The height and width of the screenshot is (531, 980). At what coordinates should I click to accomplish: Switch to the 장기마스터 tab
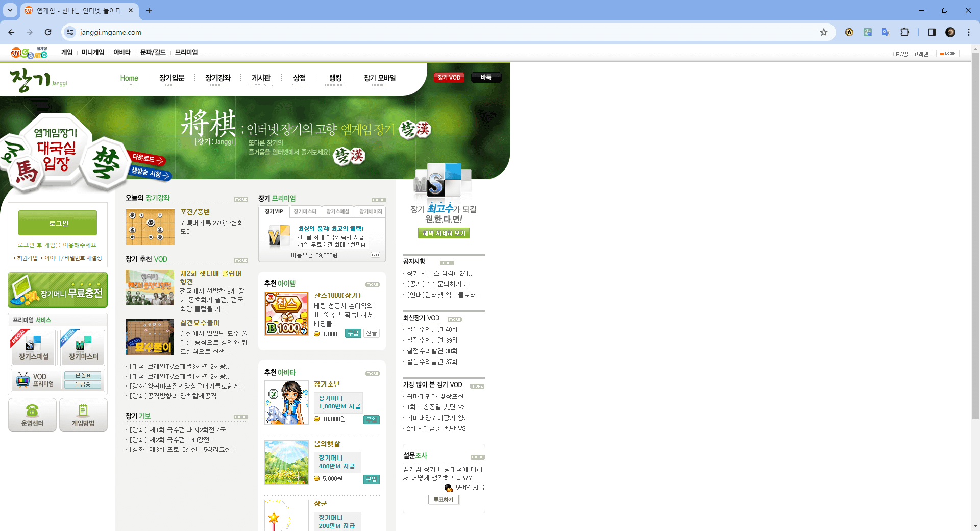point(305,212)
